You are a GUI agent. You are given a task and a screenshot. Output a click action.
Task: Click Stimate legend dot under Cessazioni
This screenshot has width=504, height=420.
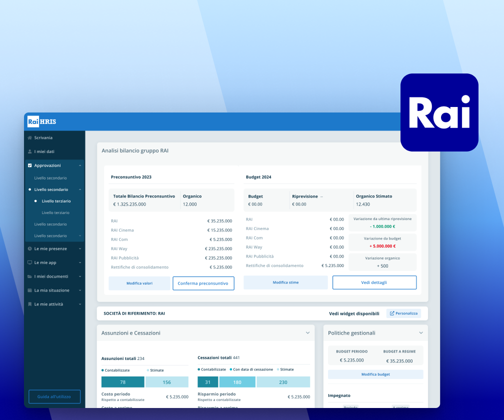[x=278, y=369]
